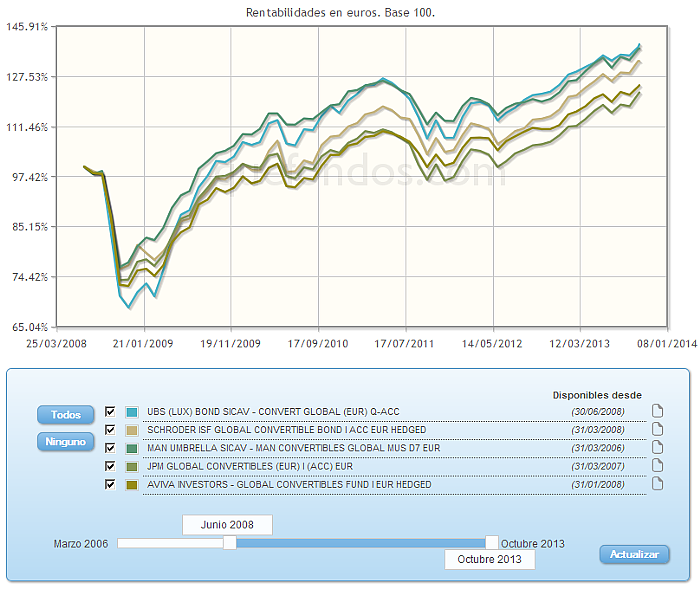Viewport: 700px width, 589px height.
Task: Click the blue UBS fund color swatch
Action: tap(132, 412)
